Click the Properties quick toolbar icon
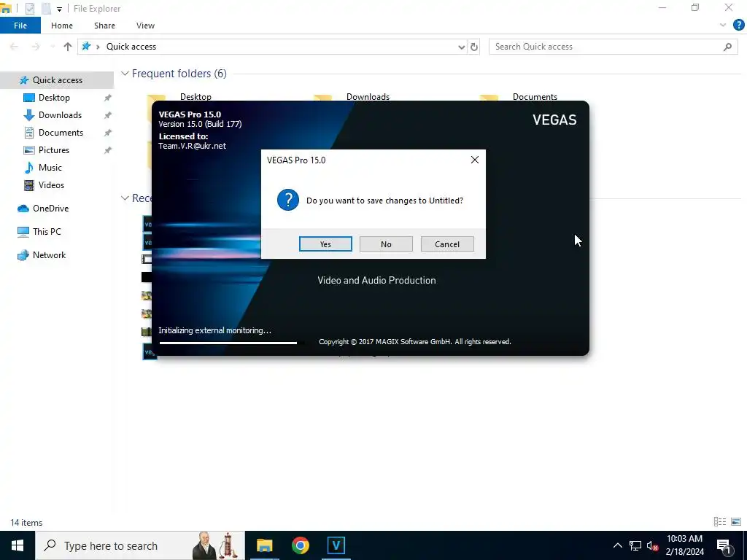Viewport: 747px width, 560px height. [30, 9]
